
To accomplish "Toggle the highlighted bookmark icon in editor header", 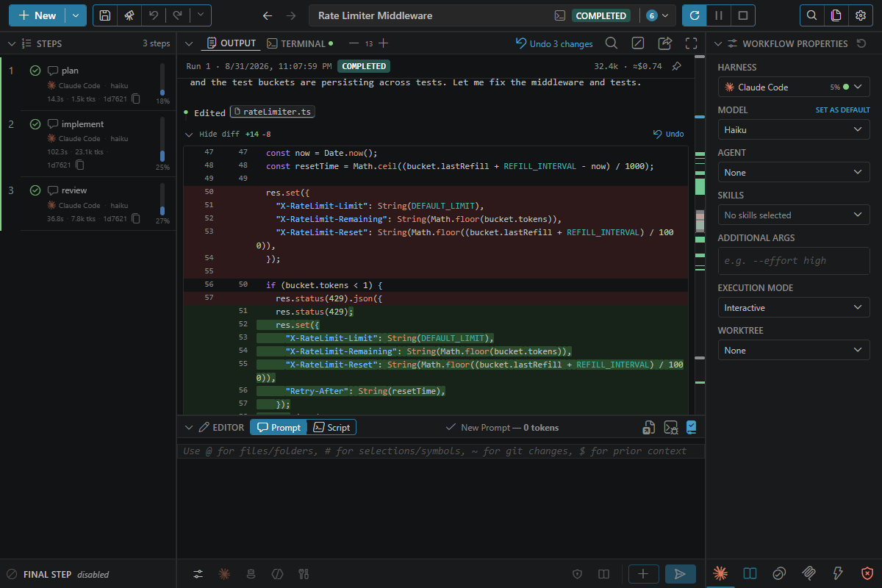I will 691,427.
